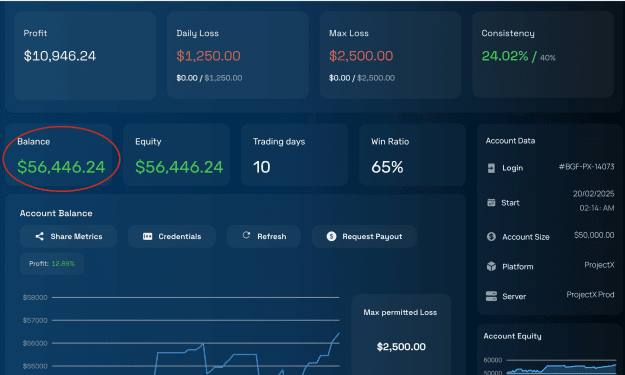Click the Account Size $50,000.00 value
The height and width of the screenshot is (375, 625).
[x=594, y=235]
